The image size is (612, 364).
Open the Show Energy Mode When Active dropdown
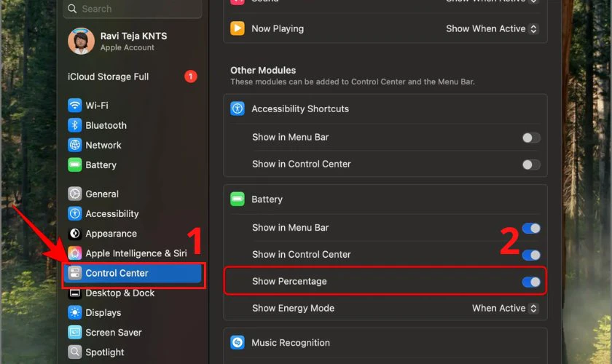click(x=506, y=308)
